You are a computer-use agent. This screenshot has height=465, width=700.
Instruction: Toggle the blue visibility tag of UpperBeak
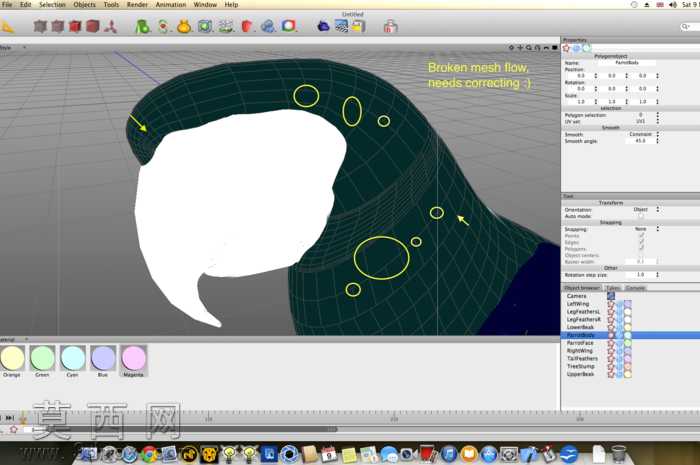click(x=620, y=374)
